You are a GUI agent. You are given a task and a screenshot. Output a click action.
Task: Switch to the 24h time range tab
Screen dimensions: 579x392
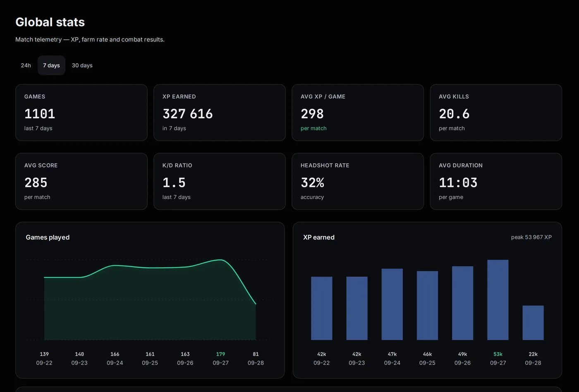click(x=26, y=65)
